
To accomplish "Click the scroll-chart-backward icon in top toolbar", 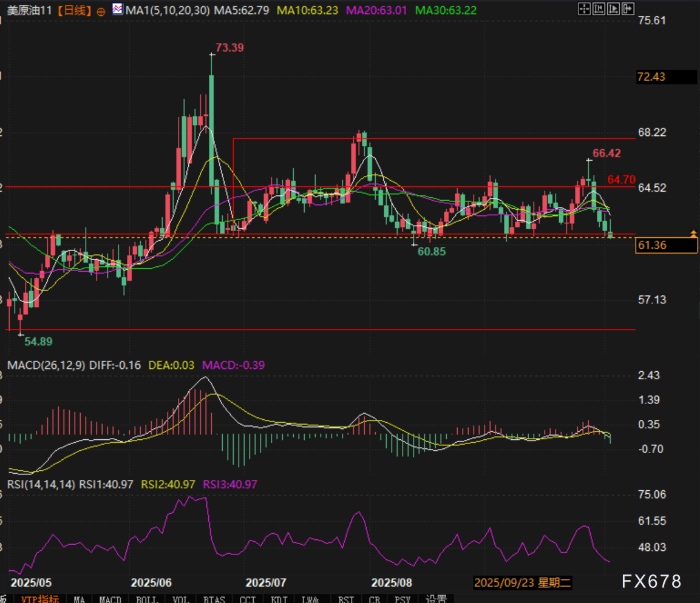I will 599,9.
